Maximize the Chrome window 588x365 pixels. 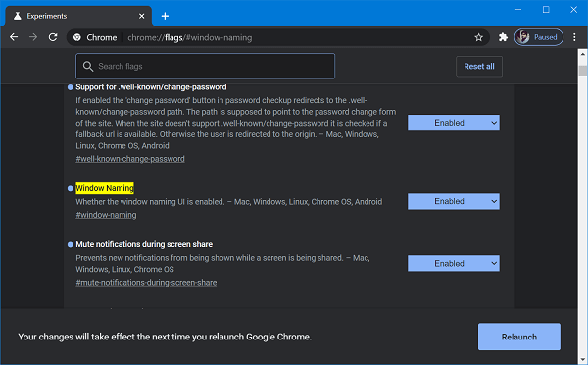546,10
